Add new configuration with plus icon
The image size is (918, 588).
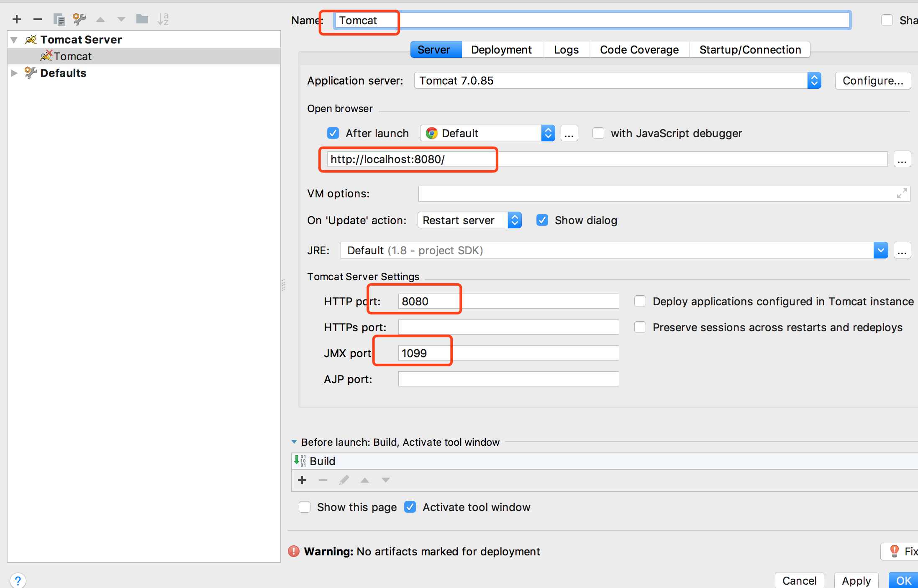[x=17, y=19]
